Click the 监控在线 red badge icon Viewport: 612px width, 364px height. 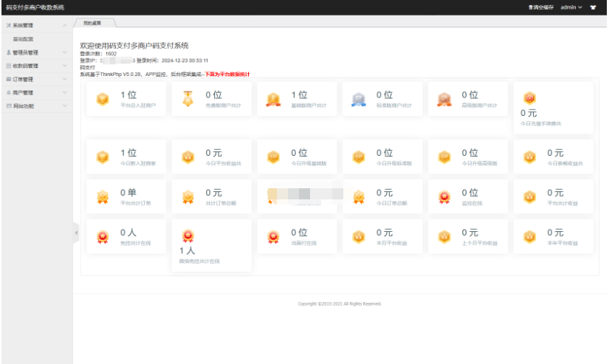444,197
